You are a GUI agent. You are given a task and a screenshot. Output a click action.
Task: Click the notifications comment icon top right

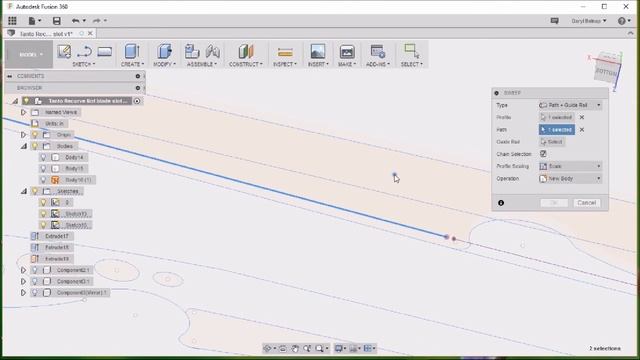point(554,21)
